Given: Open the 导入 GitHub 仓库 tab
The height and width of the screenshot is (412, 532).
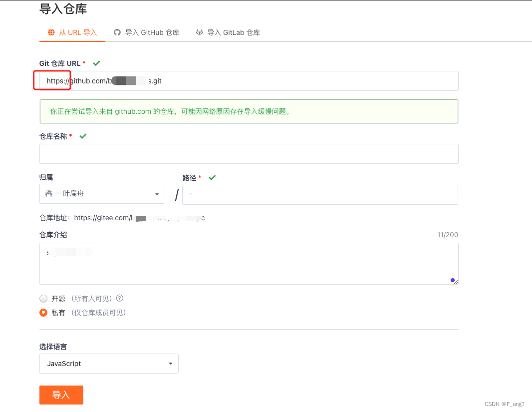Looking at the screenshot, I should click(147, 32).
